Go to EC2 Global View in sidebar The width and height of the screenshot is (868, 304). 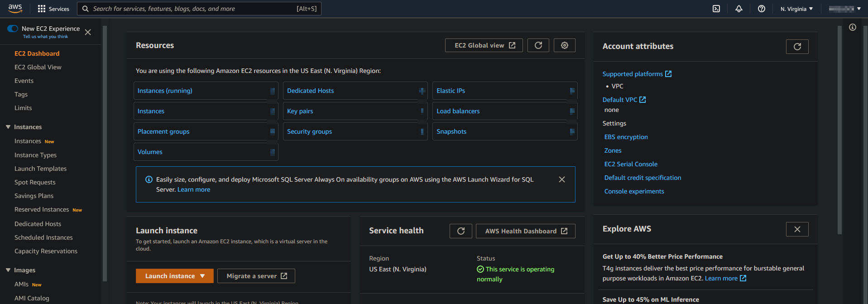pos(38,67)
